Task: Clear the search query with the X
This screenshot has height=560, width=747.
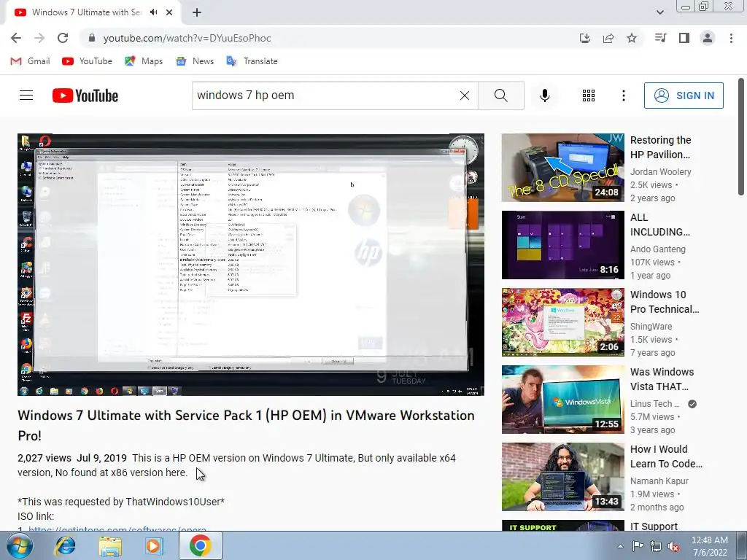Action: point(465,96)
